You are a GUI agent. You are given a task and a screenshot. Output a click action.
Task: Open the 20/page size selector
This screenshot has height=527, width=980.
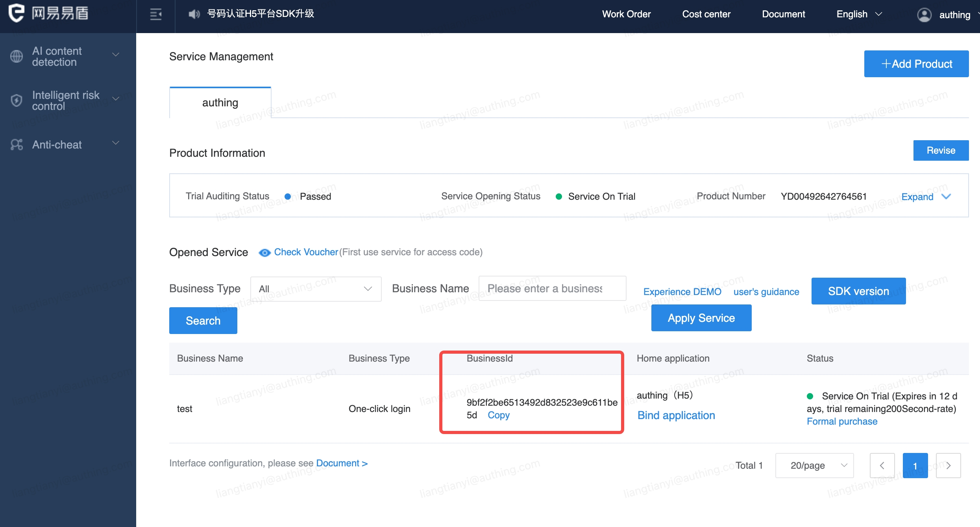tap(814, 465)
